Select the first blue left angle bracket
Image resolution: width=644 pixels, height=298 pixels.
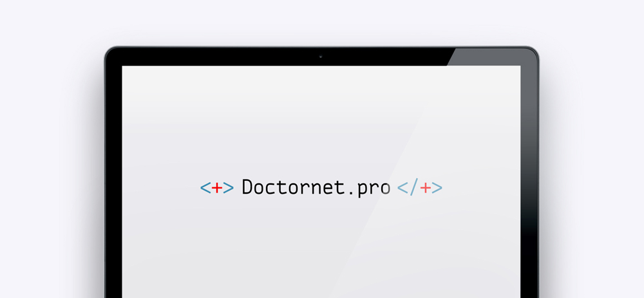point(205,188)
